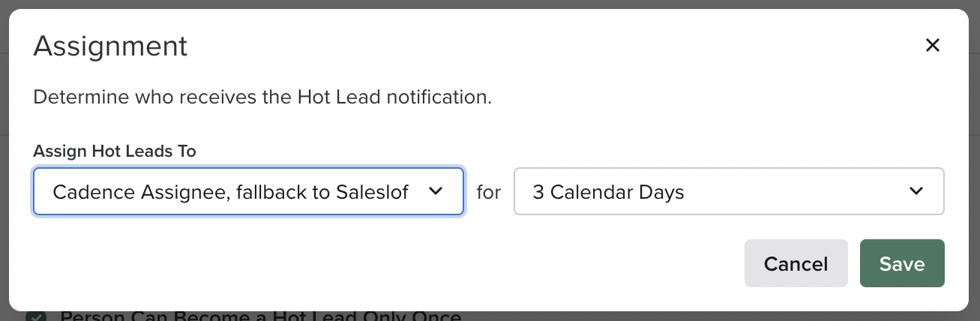Expand the assignee options via the down arrow
980x321 pixels.
(435, 191)
